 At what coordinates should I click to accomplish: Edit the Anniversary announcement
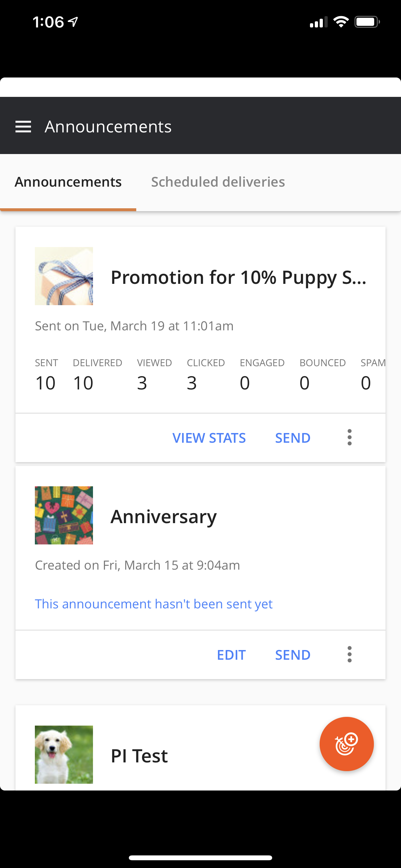coord(231,655)
